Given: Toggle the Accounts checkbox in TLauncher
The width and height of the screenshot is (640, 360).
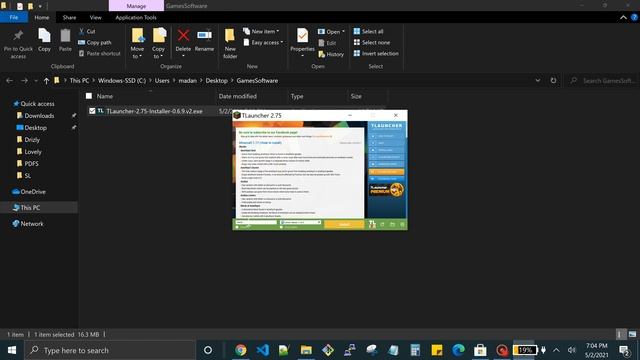Looking at the screenshot, I should coord(237,227).
